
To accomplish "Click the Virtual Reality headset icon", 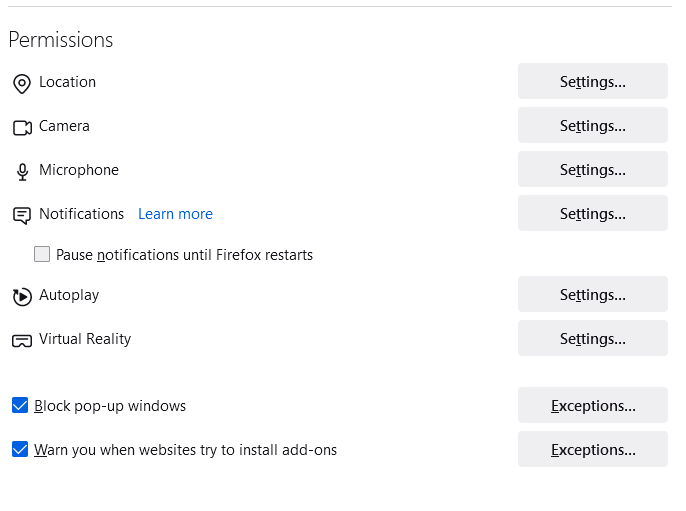I will tap(22, 341).
